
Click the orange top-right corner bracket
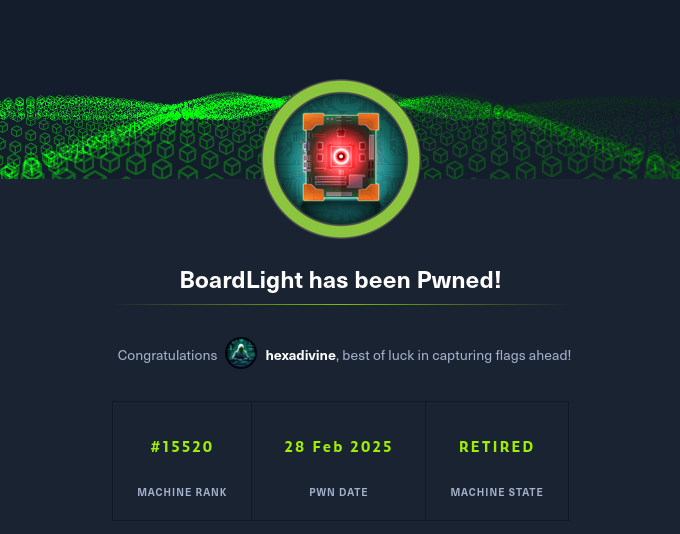pos(369,121)
